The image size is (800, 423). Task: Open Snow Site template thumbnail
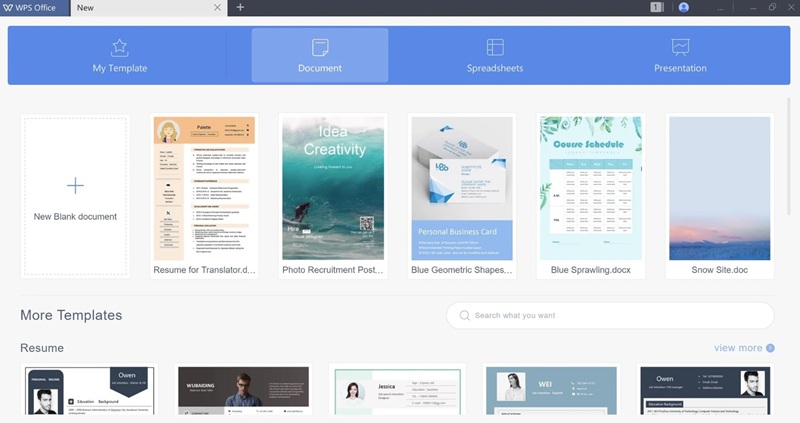pos(719,188)
